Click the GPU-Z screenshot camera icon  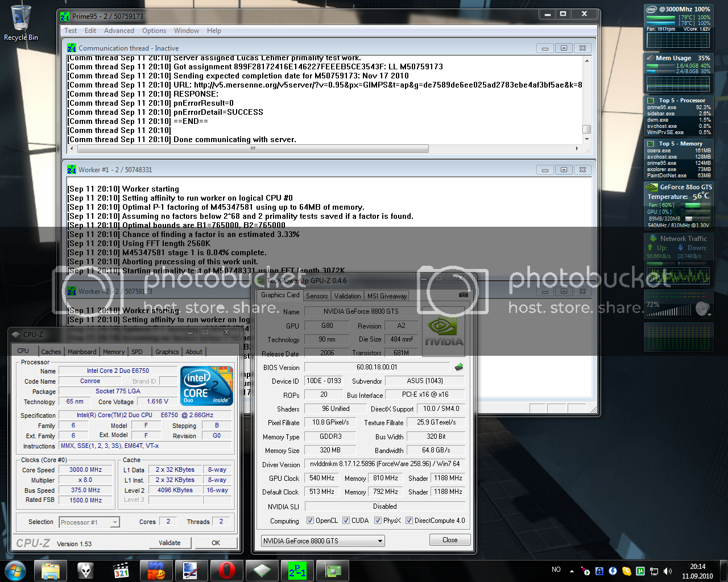(x=464, y=295)
